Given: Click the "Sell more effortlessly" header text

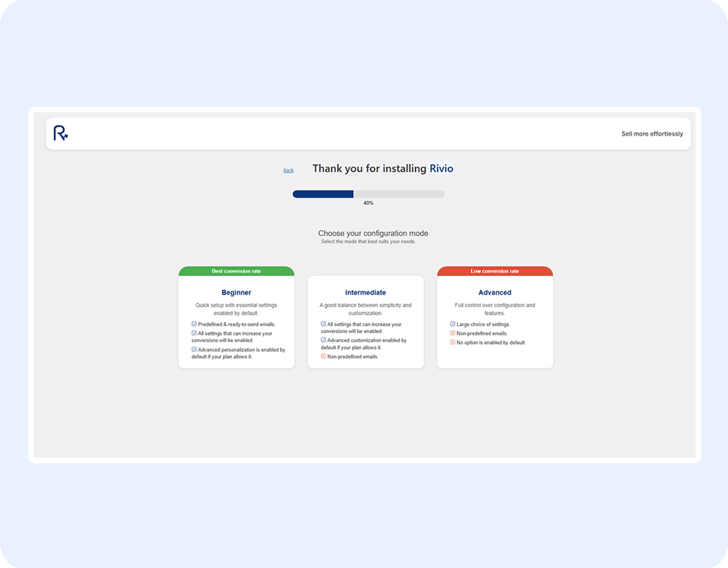Looking at the screenshot, I should 652,134.
